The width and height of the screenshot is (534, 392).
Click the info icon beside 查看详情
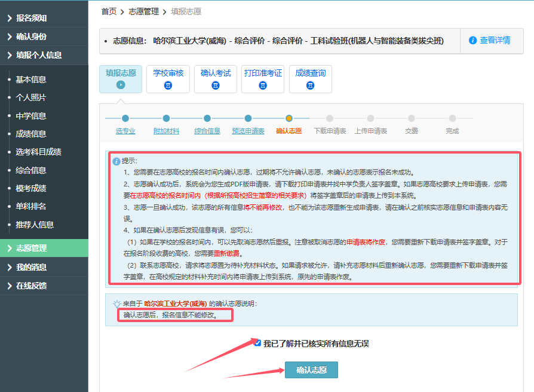473,41
